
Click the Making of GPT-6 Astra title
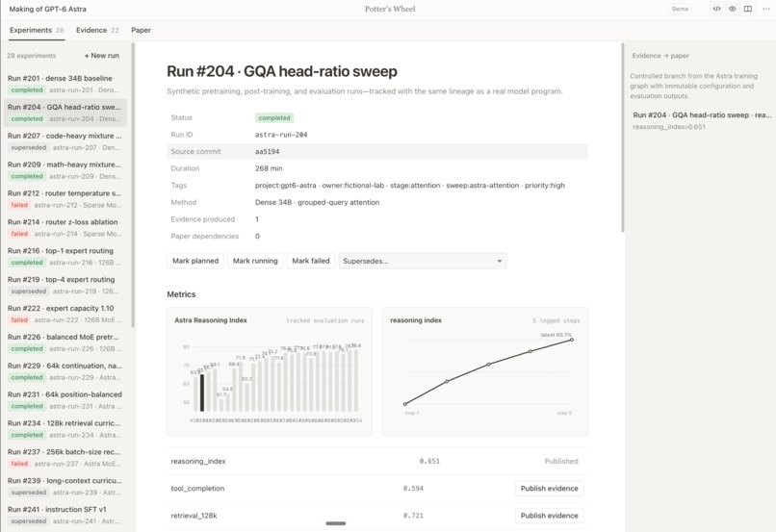(x=47, y=9)
